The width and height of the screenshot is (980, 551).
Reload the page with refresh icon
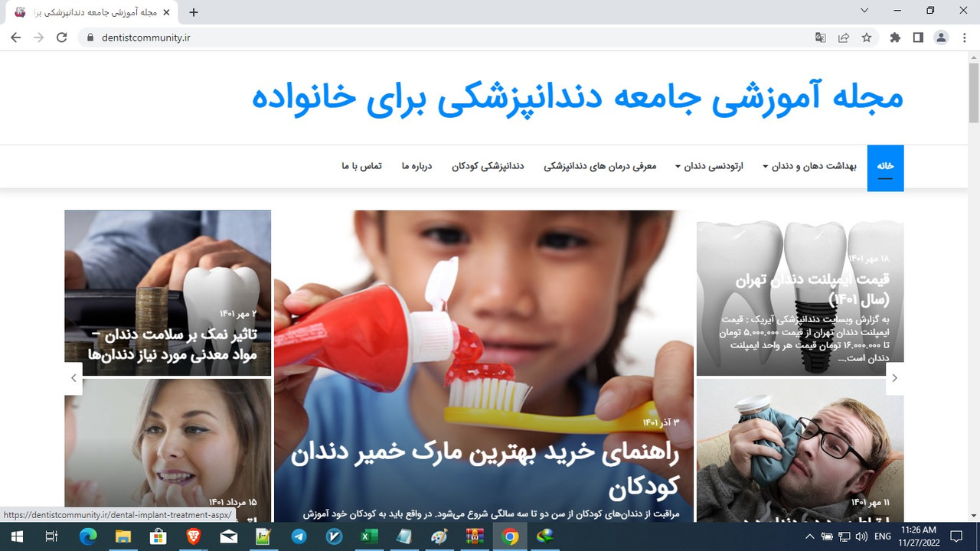[x=62, y=37]
